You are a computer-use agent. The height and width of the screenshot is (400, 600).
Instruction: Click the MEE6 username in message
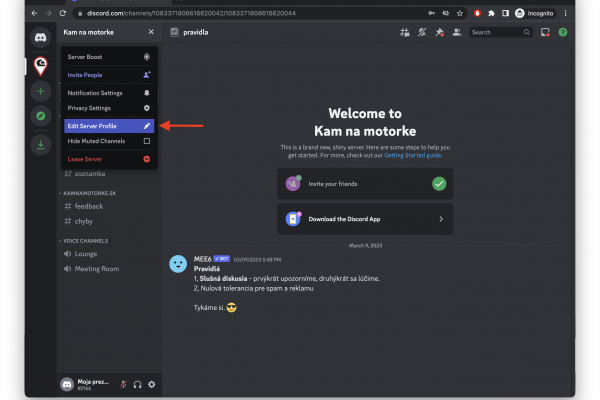point(202,259)
